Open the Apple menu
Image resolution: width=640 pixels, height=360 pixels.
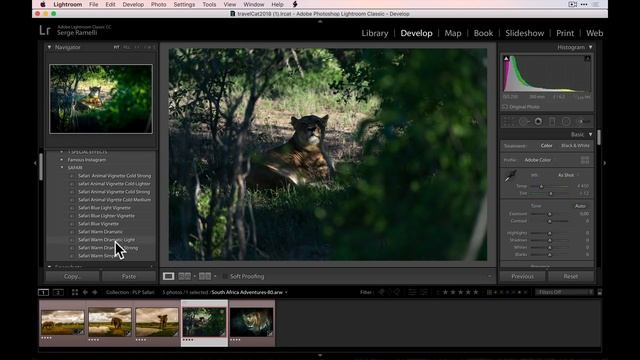43,4
